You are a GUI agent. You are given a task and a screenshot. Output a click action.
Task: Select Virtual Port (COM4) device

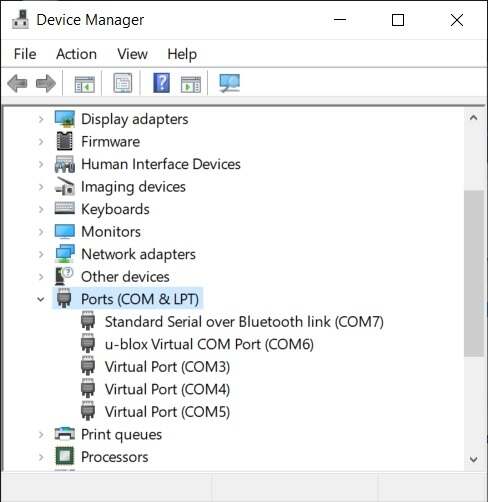pyautogui.click(x=167, y=389)
